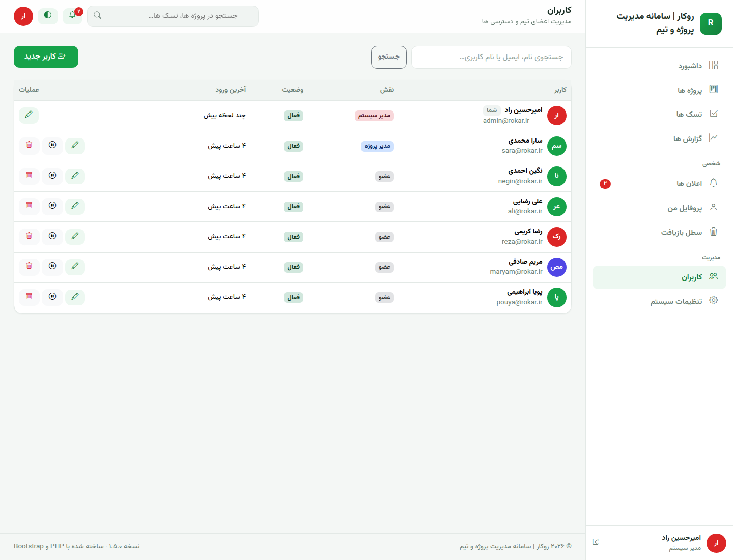Delete user سارا محمدی with trash icon
The width and height of the screenshot is (733, 560).
coord(29,146)
